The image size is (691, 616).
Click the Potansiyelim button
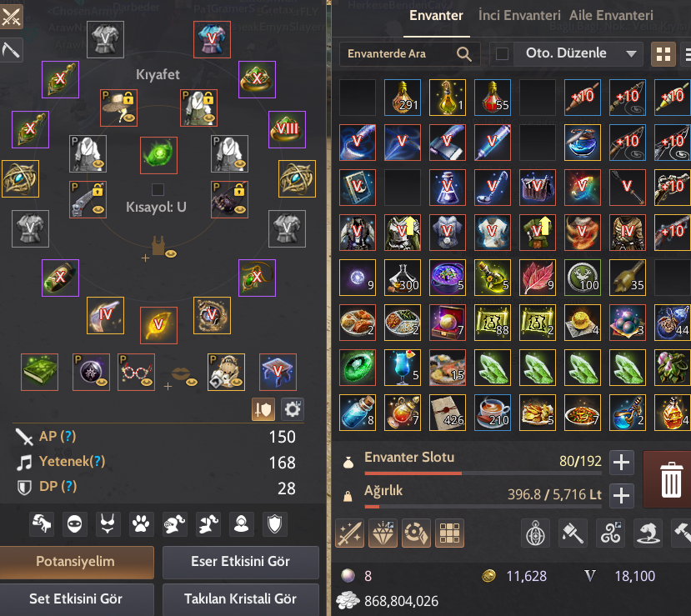click(x=76, y=562)
